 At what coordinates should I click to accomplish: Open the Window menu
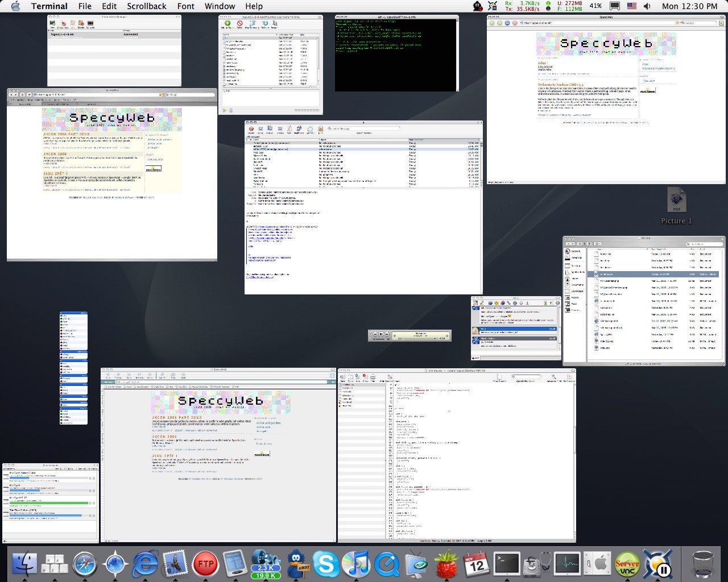click(220, 6)
